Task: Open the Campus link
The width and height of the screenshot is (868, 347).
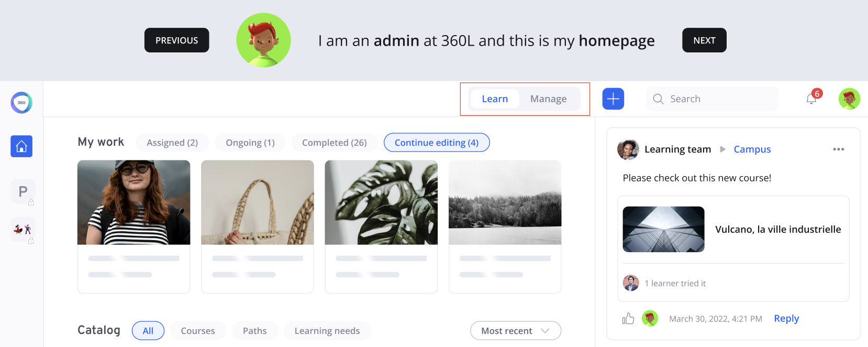Action: (x=752, y=149)
